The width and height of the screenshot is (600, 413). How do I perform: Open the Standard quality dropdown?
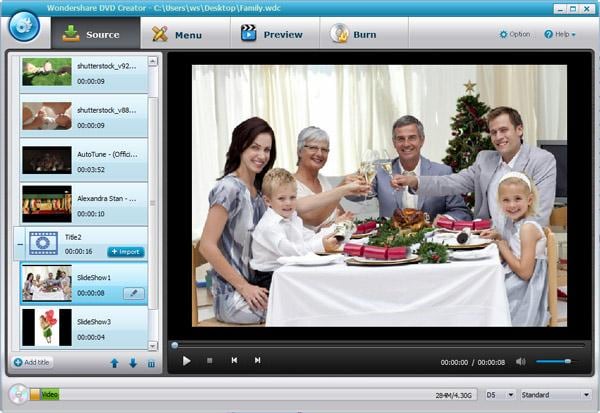tap(555, 395)
